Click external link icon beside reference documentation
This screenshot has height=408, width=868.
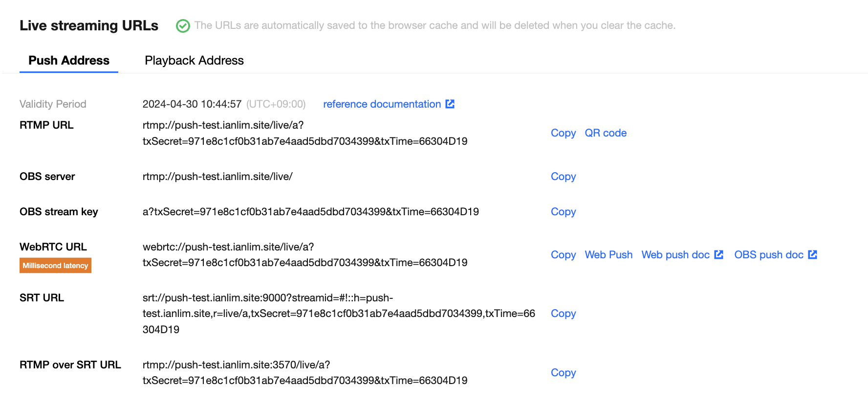tap(450, 104)
